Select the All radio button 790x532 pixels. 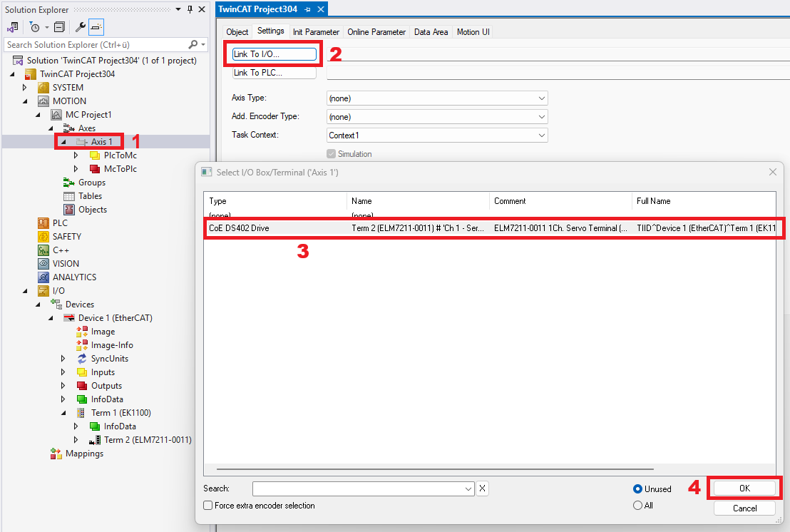point(638,506)
